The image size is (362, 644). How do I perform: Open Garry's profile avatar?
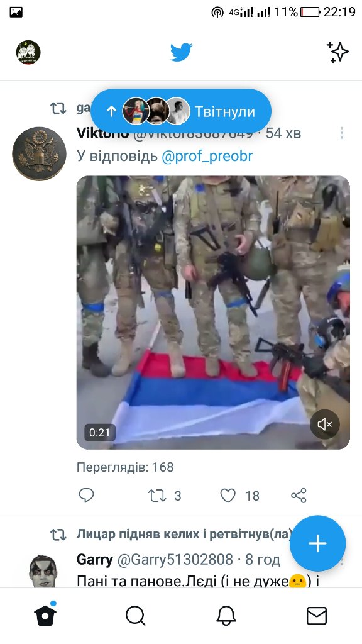tap(43, 571)
